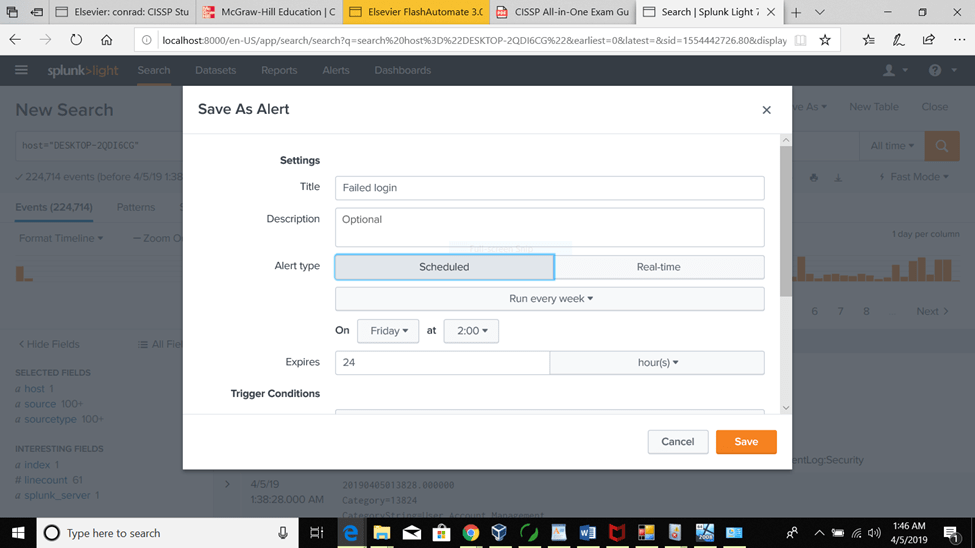975x548 pixels.
Task: Cancel the Save As Alert dialog
Action: [x=678, y=442]
